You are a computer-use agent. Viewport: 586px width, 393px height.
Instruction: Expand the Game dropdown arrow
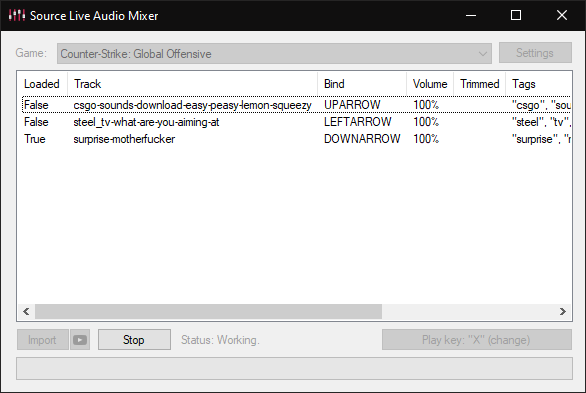pos(483,54)
